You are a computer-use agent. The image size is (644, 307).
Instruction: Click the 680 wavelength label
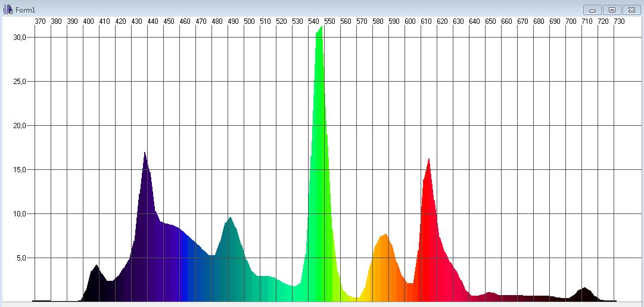[539, 21]
